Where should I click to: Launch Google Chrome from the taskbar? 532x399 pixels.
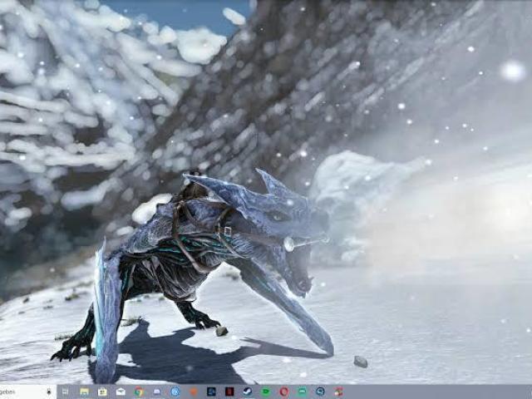[139, 392]
